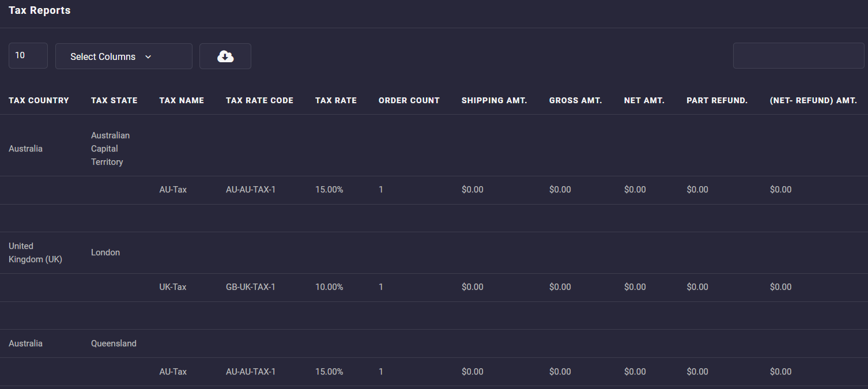Select the Queensland state cell
The image size is (868, 389).
[114, 343]
